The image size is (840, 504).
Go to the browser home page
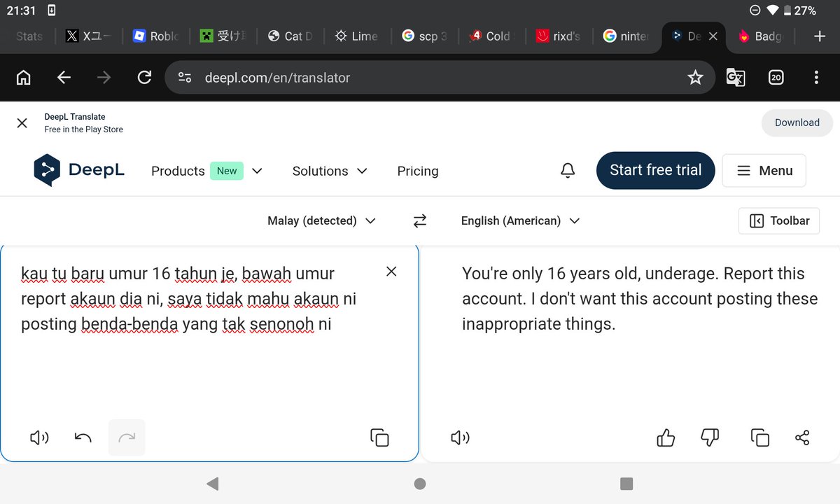(23, 78)
